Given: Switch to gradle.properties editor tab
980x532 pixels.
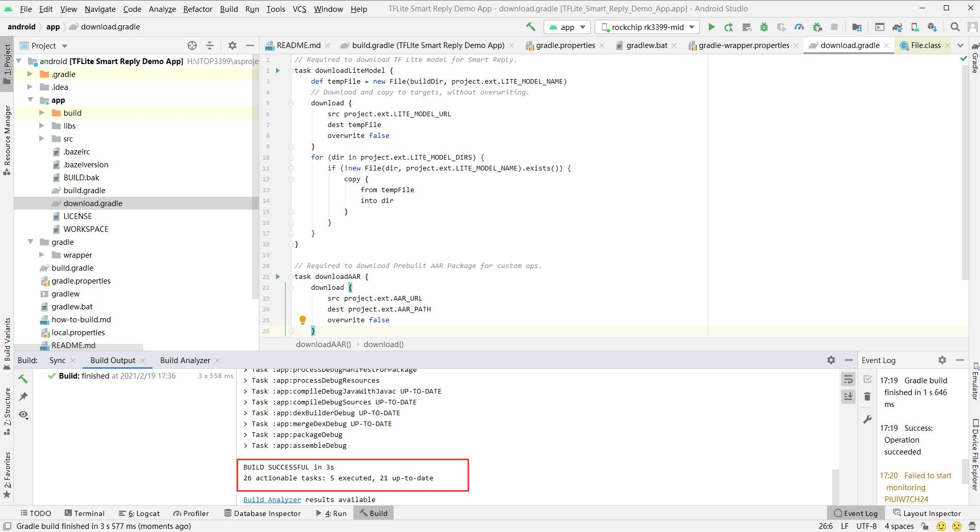Looking at the screenshot, I should pyautogui.click(x=565, y=45).
